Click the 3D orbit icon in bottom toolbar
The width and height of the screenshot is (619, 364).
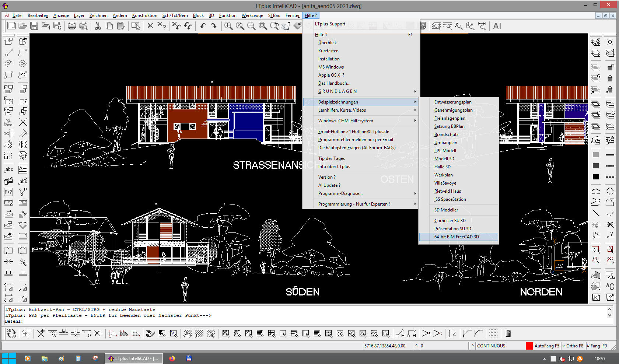11,333
